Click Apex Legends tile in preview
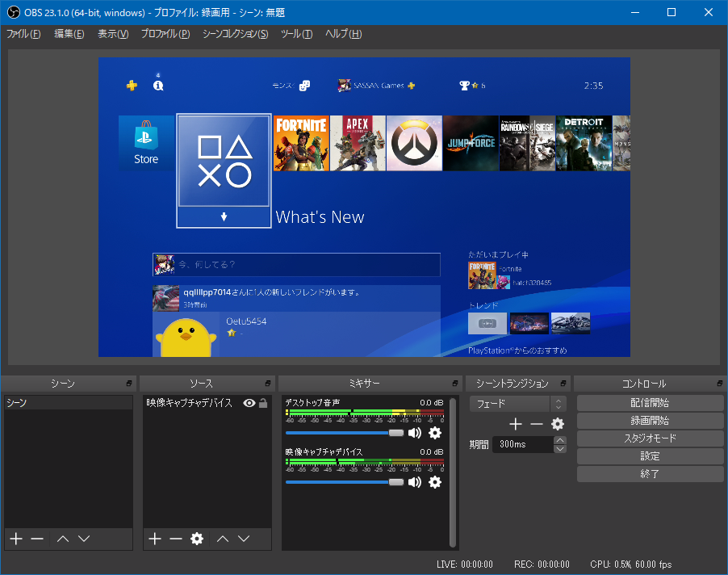 pyautogui.click(x=358, y=143)
